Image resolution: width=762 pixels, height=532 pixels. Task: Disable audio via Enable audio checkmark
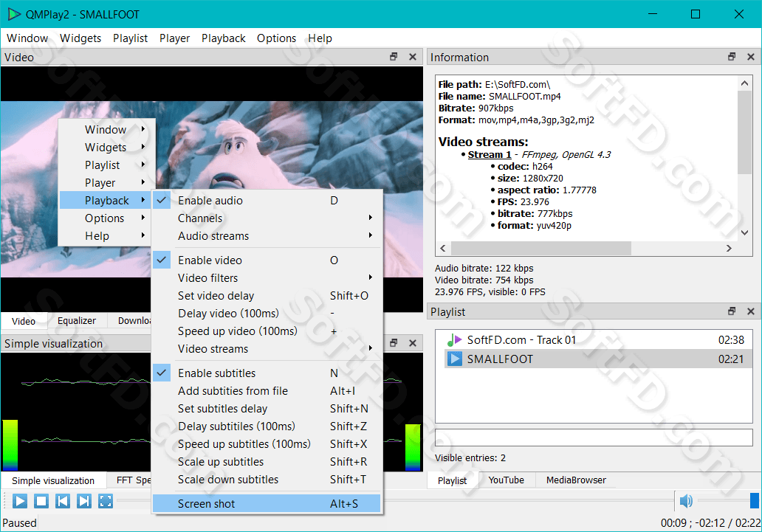[162, 200]
